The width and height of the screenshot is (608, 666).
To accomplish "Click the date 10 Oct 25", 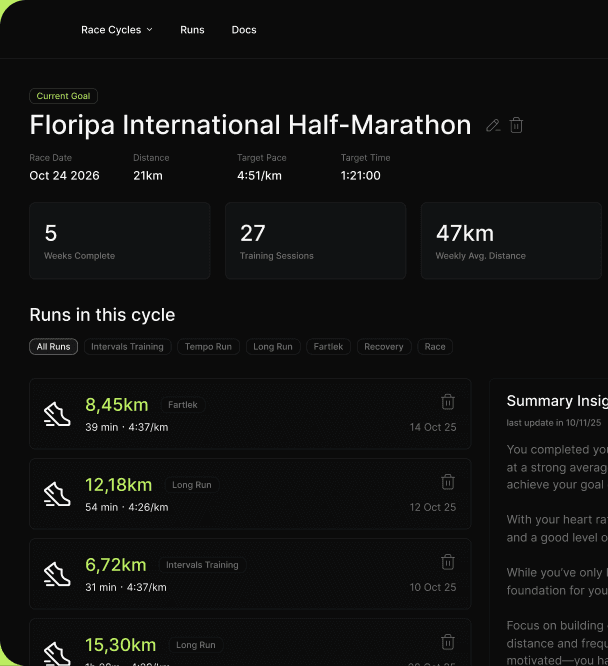I will click(433, 587).
